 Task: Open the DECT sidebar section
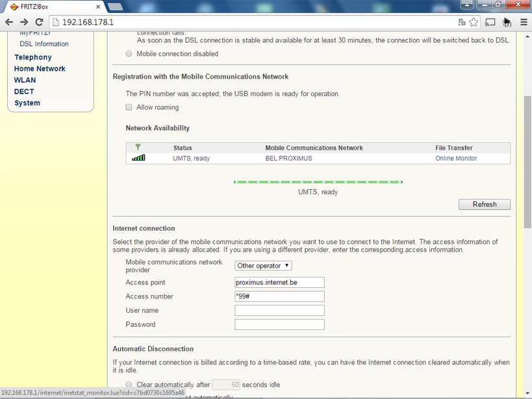[24, 92]
